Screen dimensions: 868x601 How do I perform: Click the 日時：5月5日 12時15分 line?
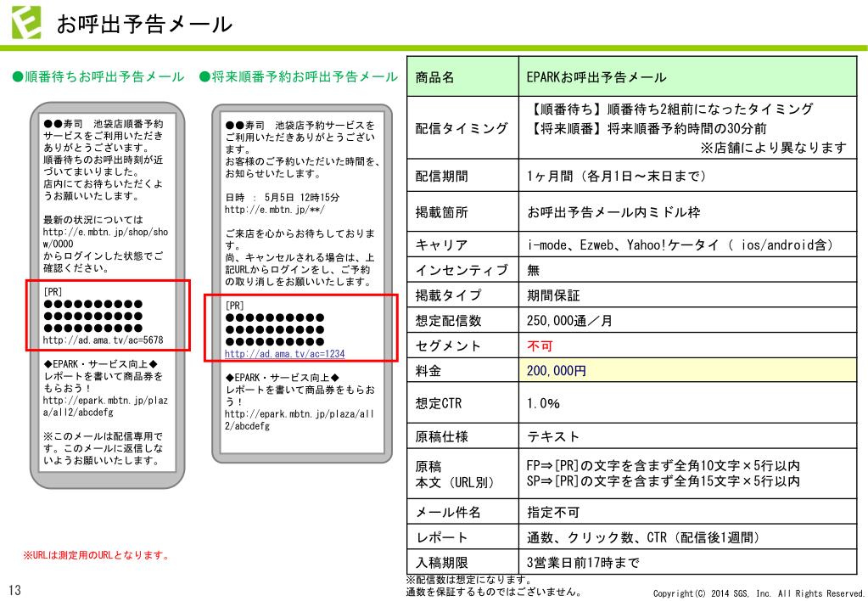(283, 197)
